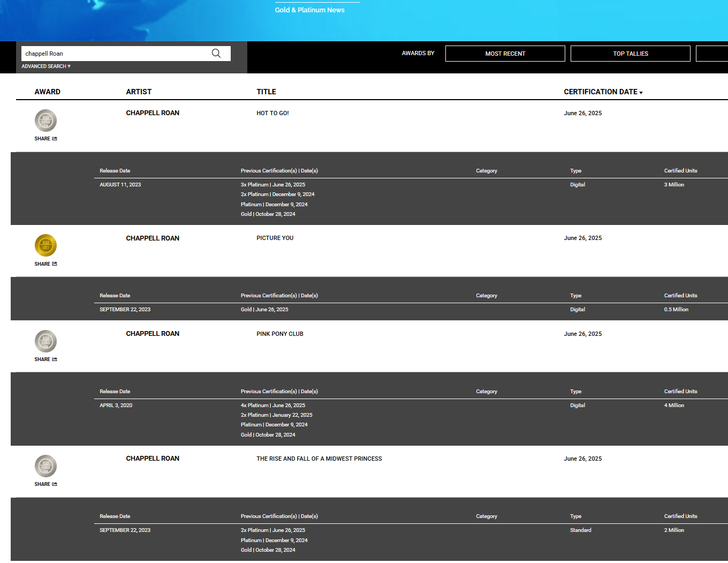Screen dimensions: 728x563
Task: Open the Midwest Princess album award badge
Action: click(45, 466)
